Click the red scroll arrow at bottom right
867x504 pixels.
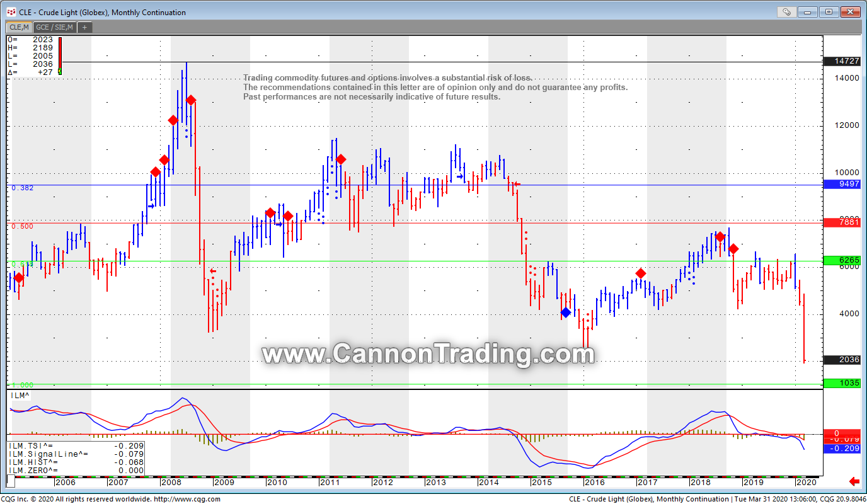pyautogui.click(x=854, y=482)
